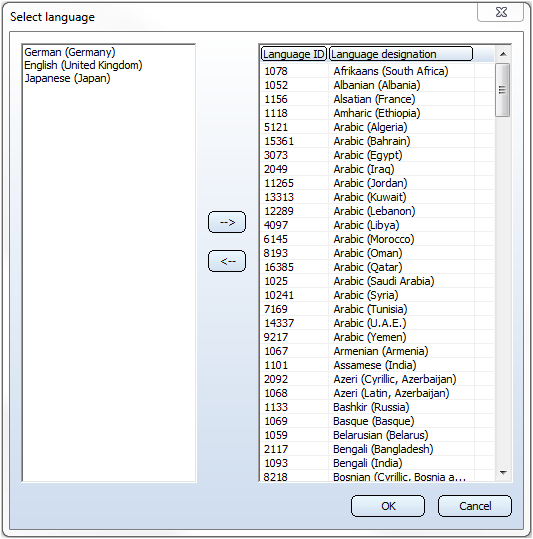Click the <-- arrow button
533x539 pixels.
tap(227, 261)
